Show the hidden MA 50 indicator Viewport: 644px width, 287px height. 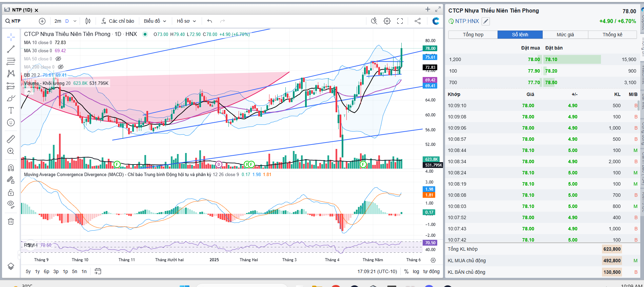click(x=58, y=59)
